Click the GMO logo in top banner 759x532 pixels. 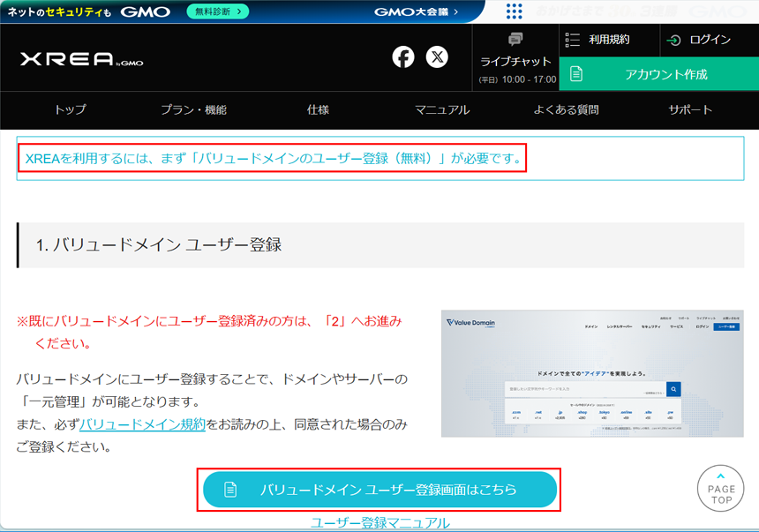point(146,11)
